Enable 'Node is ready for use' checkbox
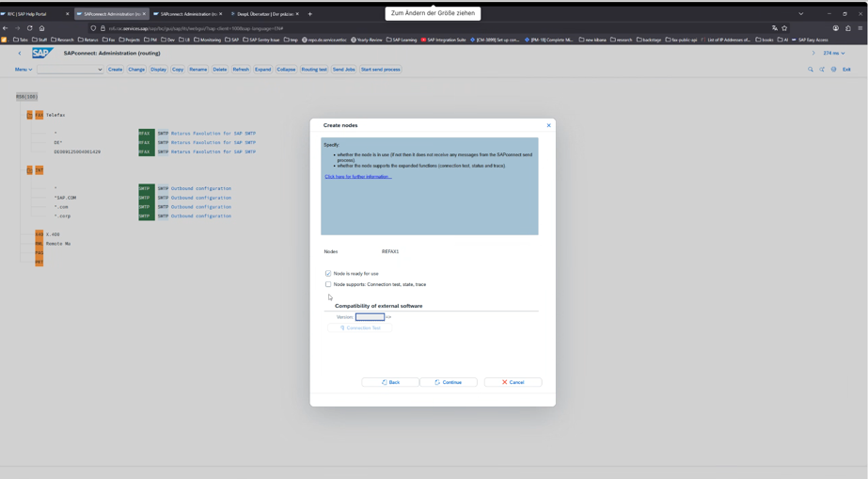 (x=328, y=274)
